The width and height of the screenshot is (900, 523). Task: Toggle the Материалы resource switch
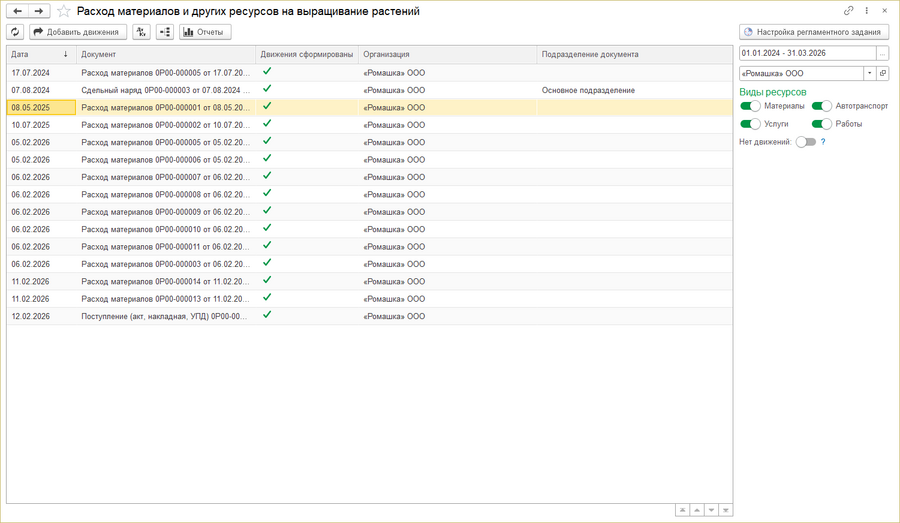click(x=750, y=106)
